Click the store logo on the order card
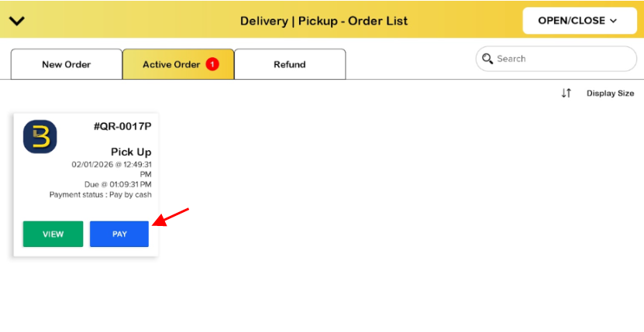 40,136
